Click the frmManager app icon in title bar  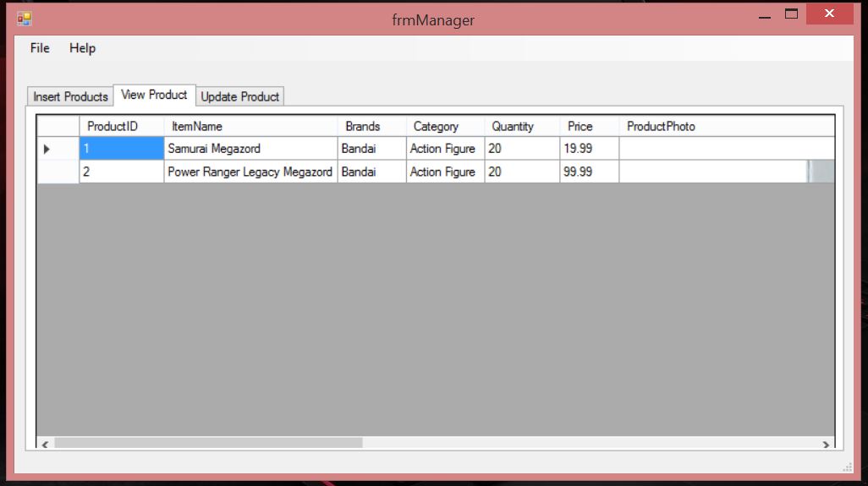click(x=24, y=19)
